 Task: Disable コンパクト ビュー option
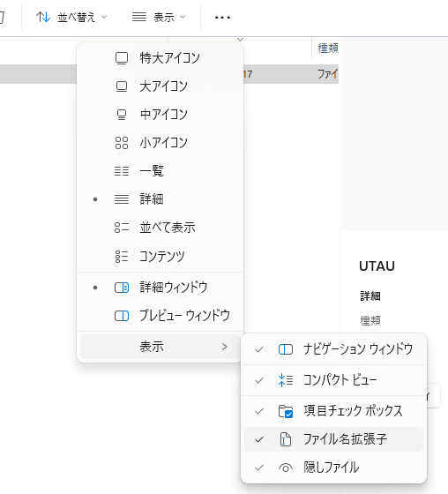(x=333, y=380)
